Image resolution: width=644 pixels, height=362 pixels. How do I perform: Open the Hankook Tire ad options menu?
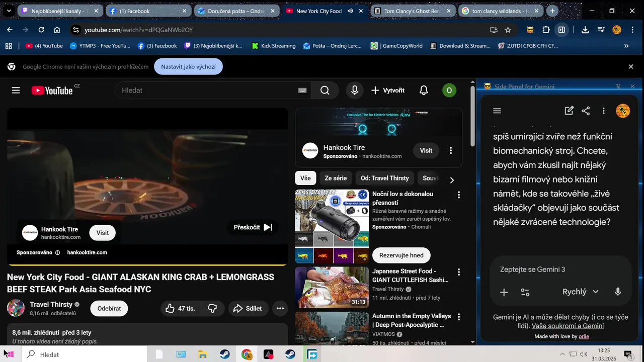tap(451, 151)
